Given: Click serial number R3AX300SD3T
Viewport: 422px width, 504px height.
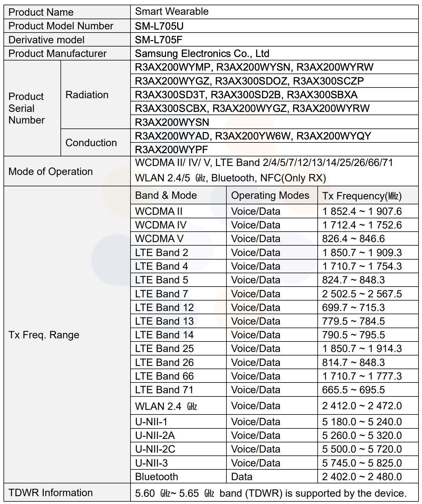Looking at the screenshot, I should pos(171,95).
